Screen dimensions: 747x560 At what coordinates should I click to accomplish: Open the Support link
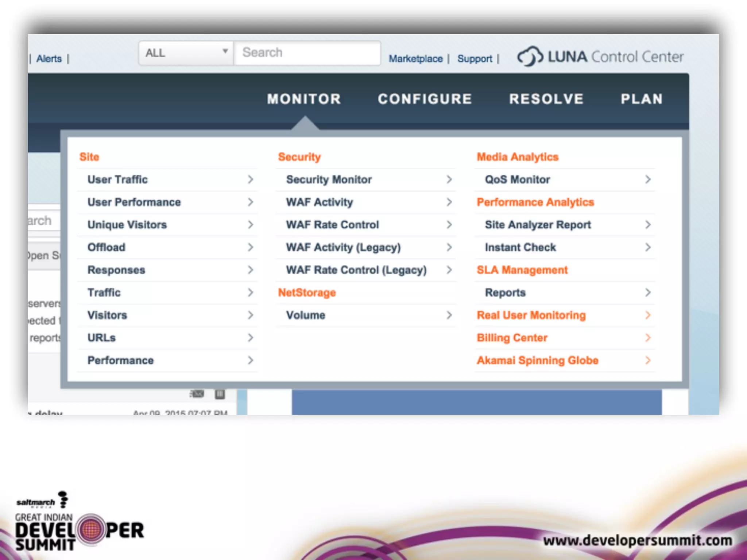[475, 59]
